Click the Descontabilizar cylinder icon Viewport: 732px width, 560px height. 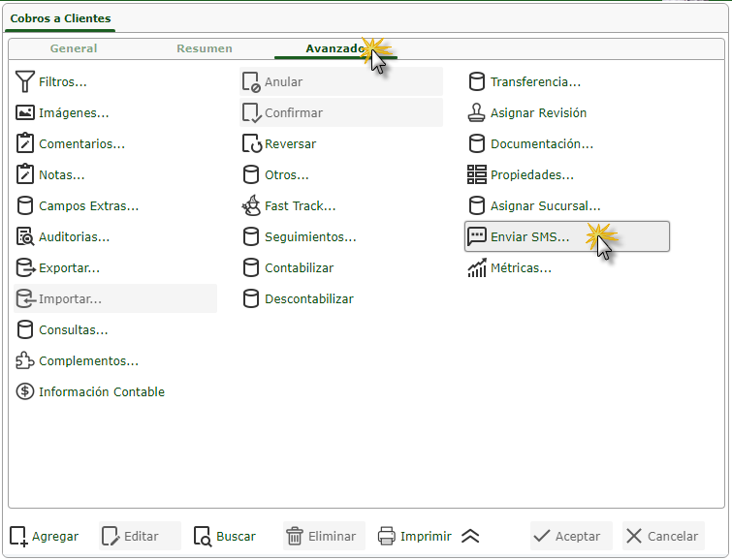[x=251, y=298]
